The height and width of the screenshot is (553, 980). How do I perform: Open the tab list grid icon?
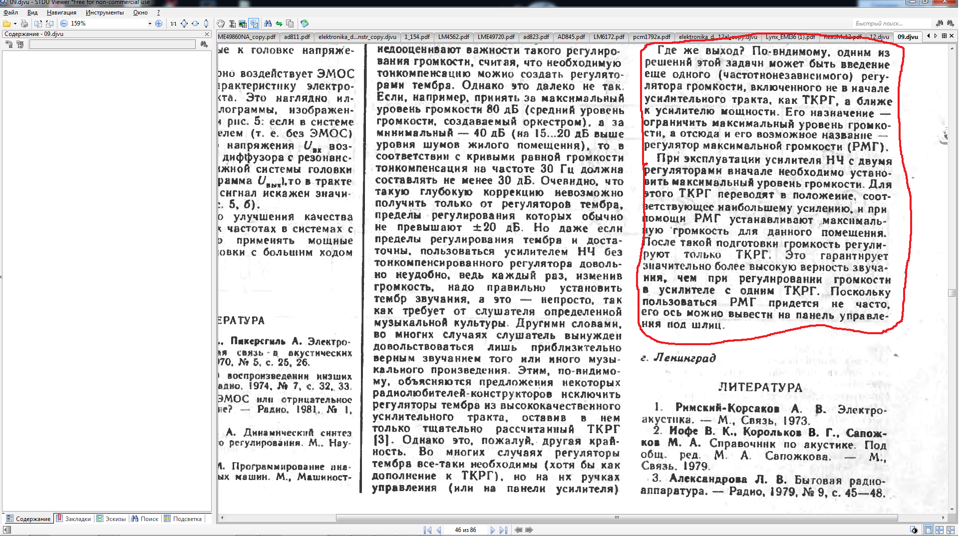[x=944, y=36]
